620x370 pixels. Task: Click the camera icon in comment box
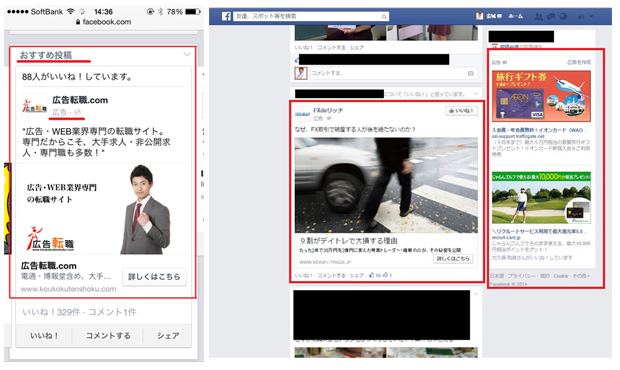tap(471, 73)
